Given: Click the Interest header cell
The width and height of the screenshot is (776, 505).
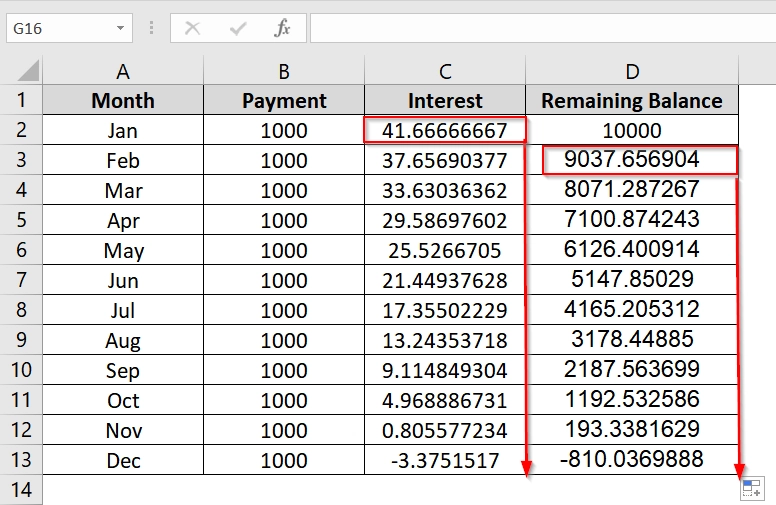Looking at the screenshot, I should click(445, 100).
